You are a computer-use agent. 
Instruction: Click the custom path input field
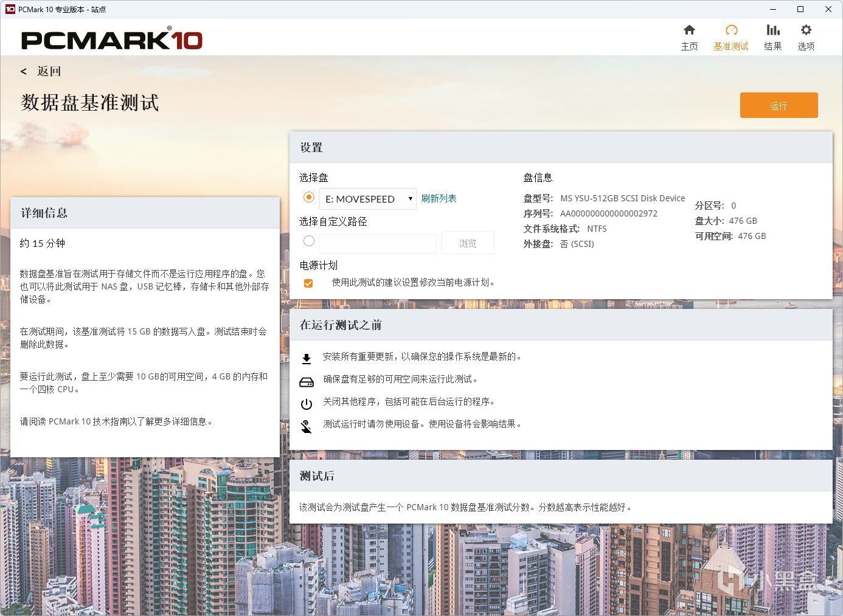378,243
